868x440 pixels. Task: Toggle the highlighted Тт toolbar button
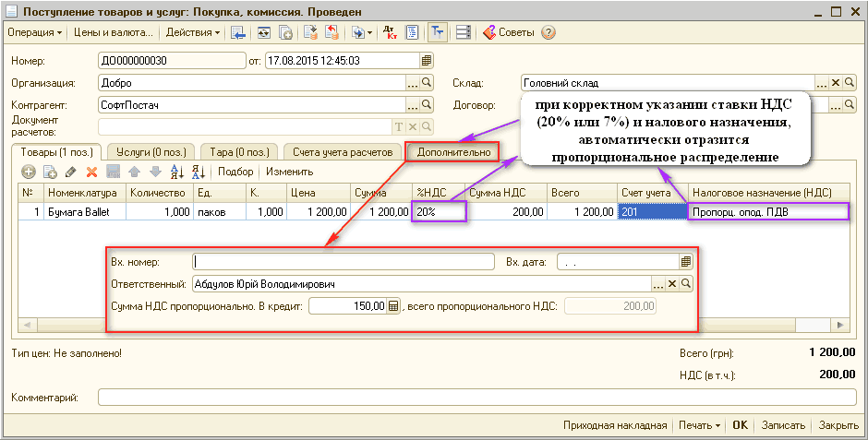[x=438, y=32]
